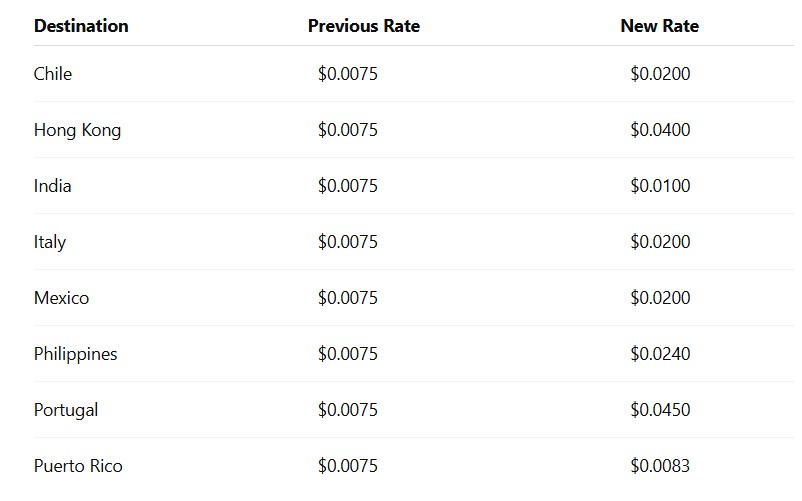This screenshot has width=802, height=501.
Task: Click Hong Kong's new rate $0.0400
Action: [x=660, y=130]
